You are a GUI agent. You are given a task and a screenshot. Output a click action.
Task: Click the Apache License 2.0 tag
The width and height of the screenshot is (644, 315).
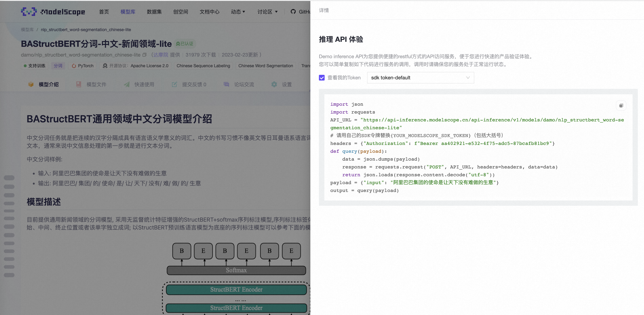click(x=135, y=66)
